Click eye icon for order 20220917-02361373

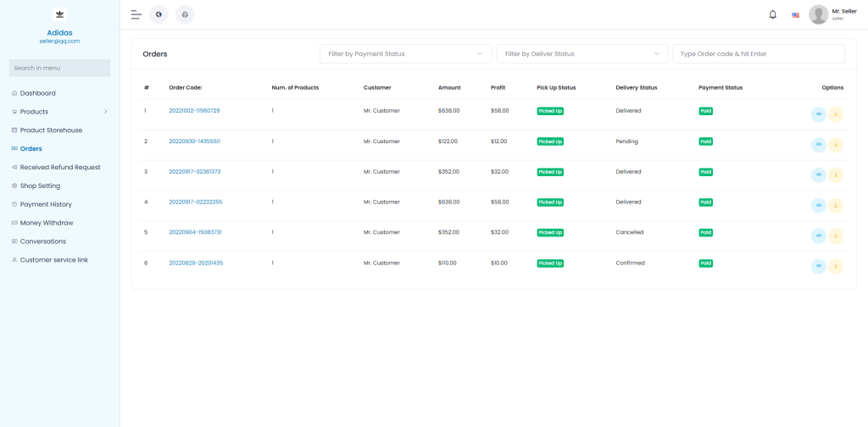click(818, 175)
